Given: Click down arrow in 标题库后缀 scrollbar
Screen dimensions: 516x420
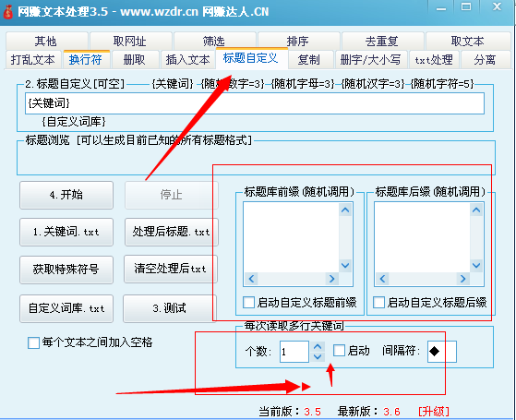Looking at the screenshot, I should point(476,265).
